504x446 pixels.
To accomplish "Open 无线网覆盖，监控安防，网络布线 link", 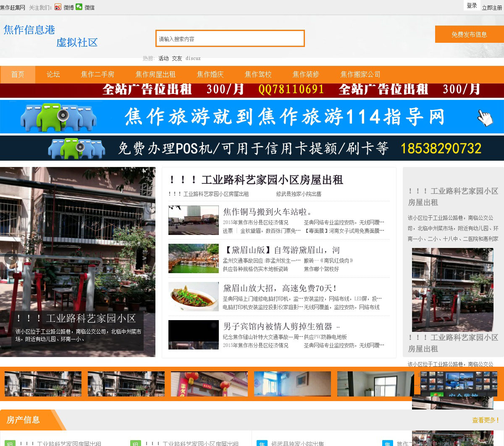I will 341,307.
